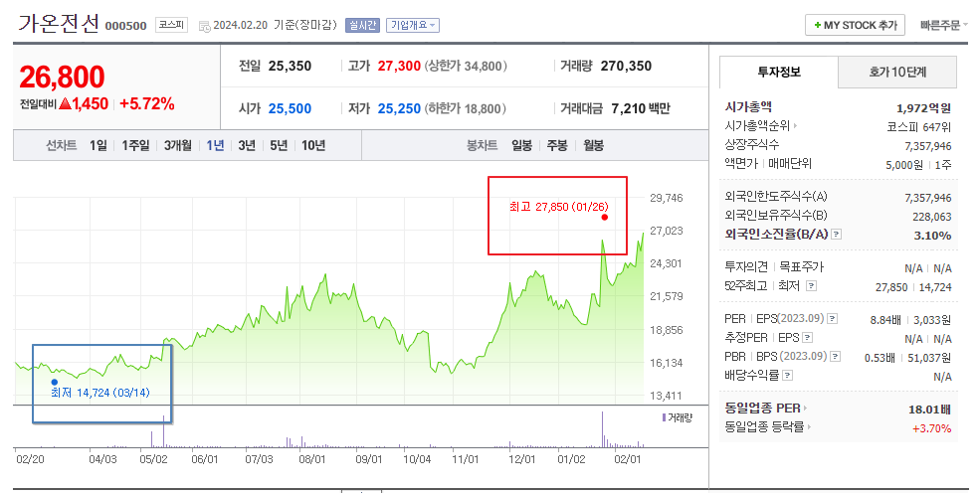This screenshot has width=980, height=493.
Task: Click the 거래대금 value 7,210 백만
Action: [x=641, y=108]
